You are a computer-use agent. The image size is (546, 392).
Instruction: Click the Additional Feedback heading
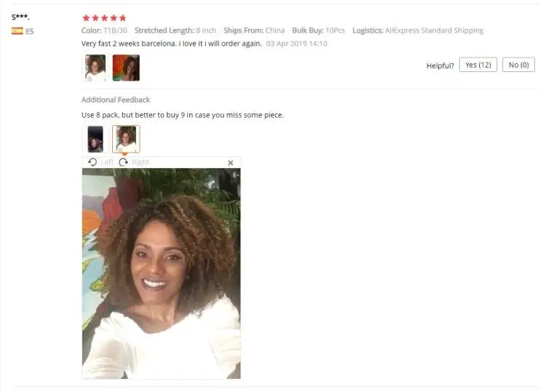coord(116,100)
